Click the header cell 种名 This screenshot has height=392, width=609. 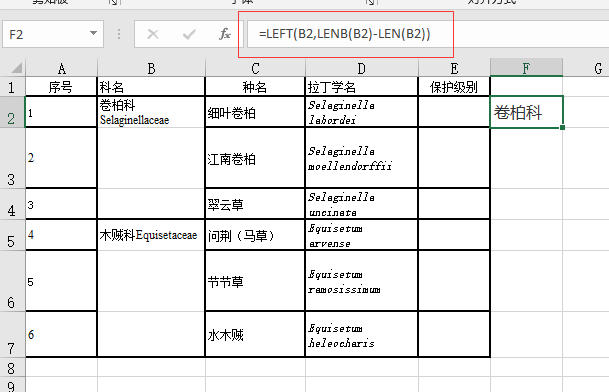(255, 87)
